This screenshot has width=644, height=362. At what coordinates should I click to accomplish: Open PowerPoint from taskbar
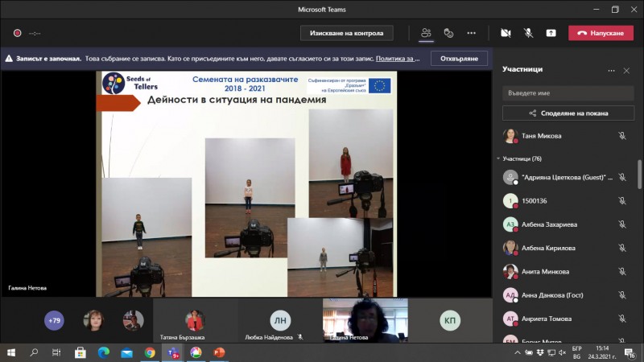[219, 352]
